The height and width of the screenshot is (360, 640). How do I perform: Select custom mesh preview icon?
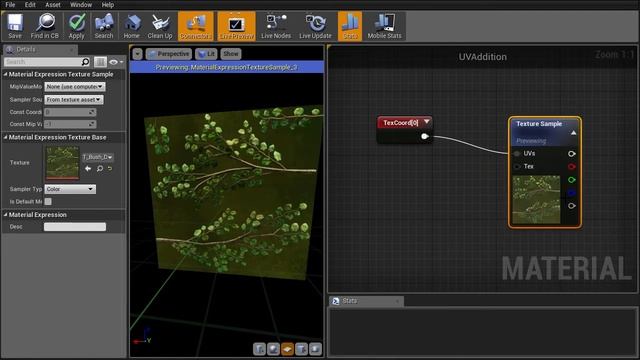(315, 349)
